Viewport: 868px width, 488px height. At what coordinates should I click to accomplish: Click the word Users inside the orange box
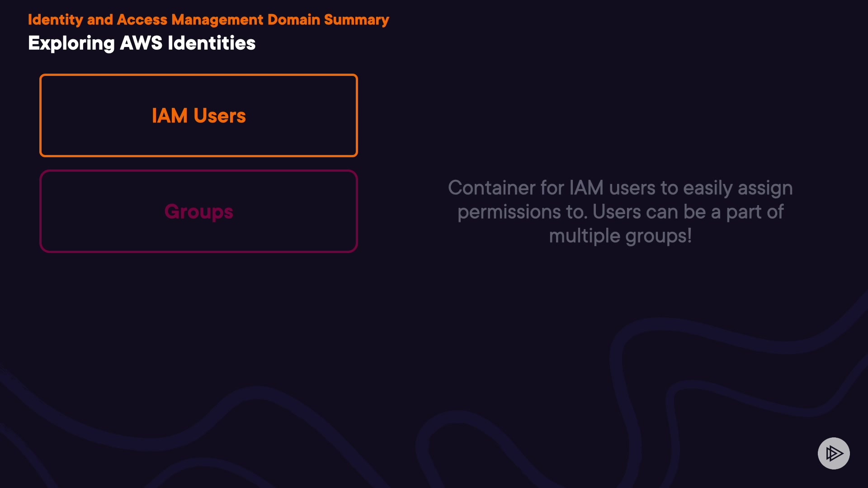pos(220,116)
